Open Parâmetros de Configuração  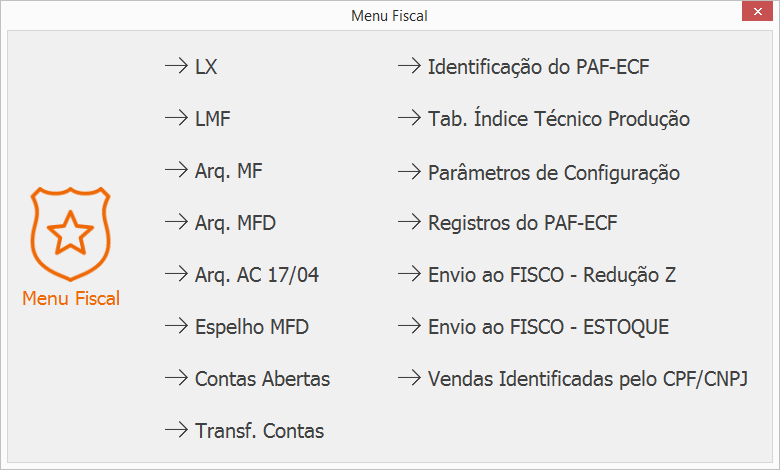click(554, 173)
